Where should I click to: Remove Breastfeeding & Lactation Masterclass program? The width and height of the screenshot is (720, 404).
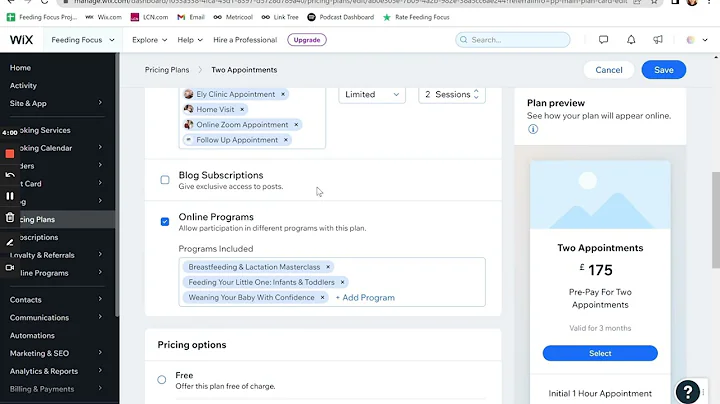[328, 267]
